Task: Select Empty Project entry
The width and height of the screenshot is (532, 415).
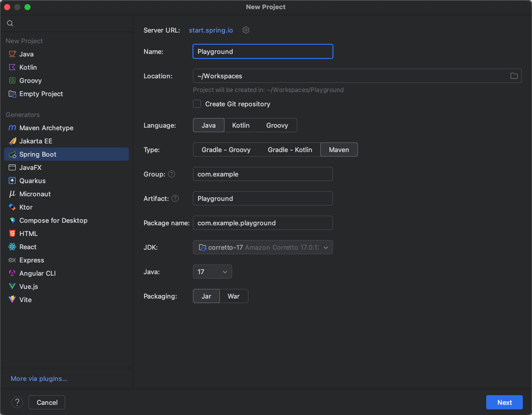Action: point(67,94)
